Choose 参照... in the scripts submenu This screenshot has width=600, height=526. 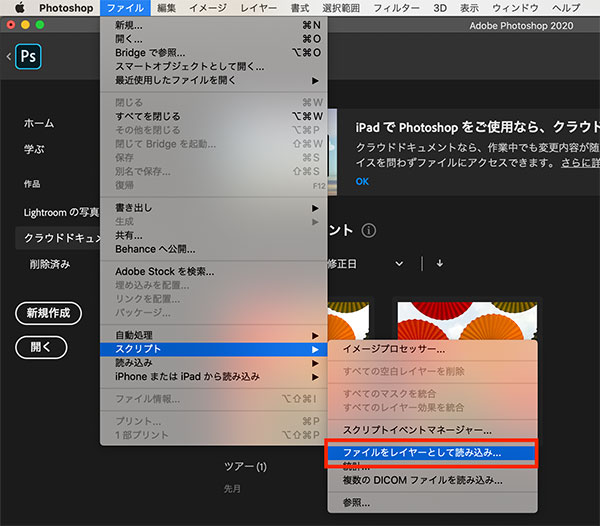point(432,503)
